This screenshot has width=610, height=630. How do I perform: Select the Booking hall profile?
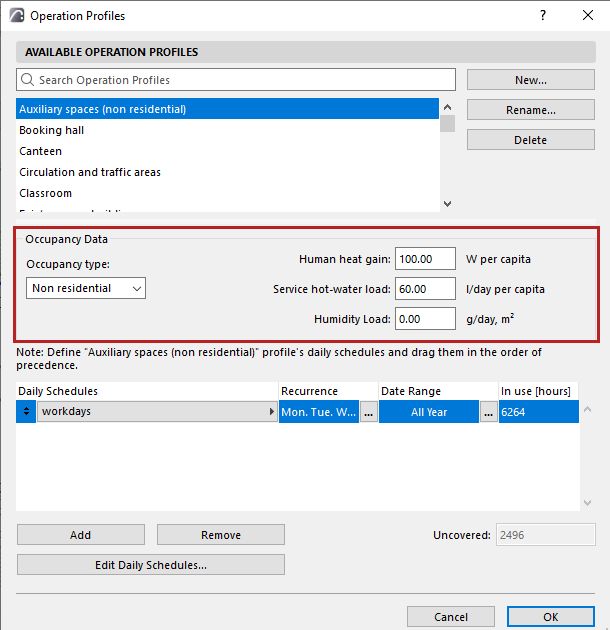click(227, 130)
